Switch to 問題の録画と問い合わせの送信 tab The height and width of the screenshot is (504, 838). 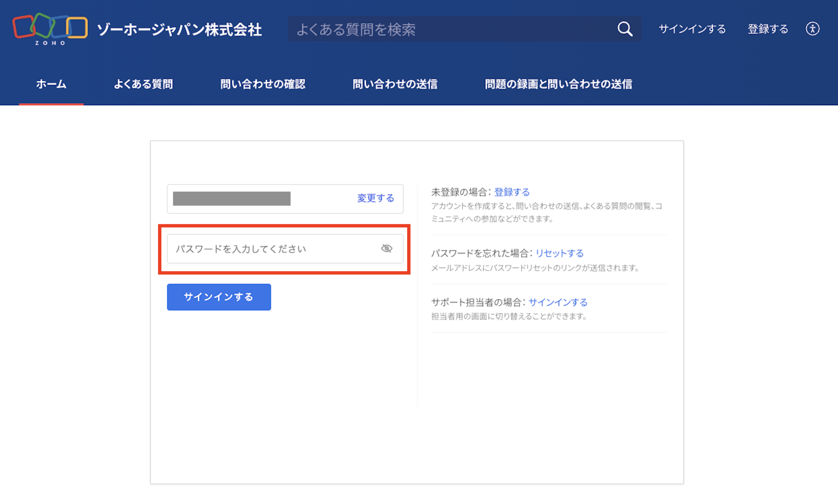pos(558,84)
